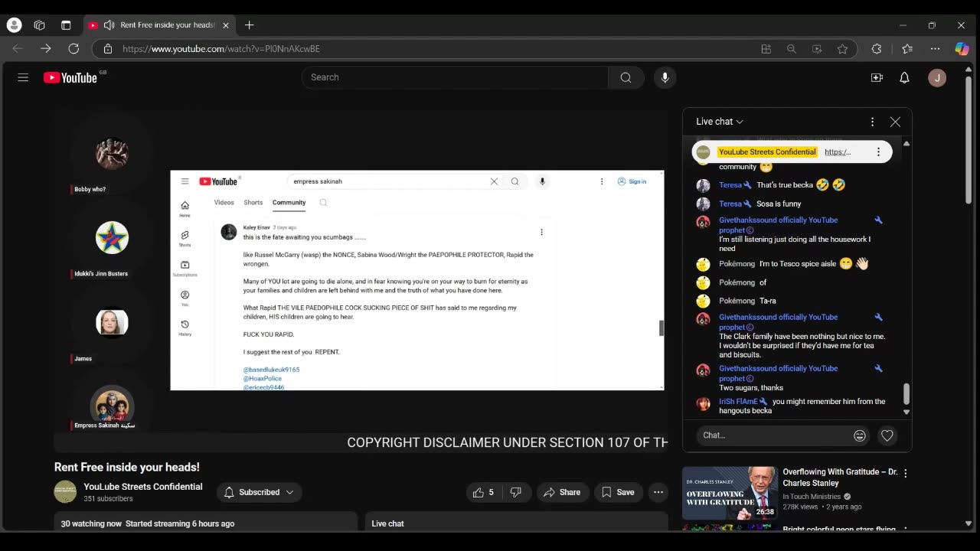
Task: Click Teresa's avatar beside Sosa is funny
Action: point(703,204)
